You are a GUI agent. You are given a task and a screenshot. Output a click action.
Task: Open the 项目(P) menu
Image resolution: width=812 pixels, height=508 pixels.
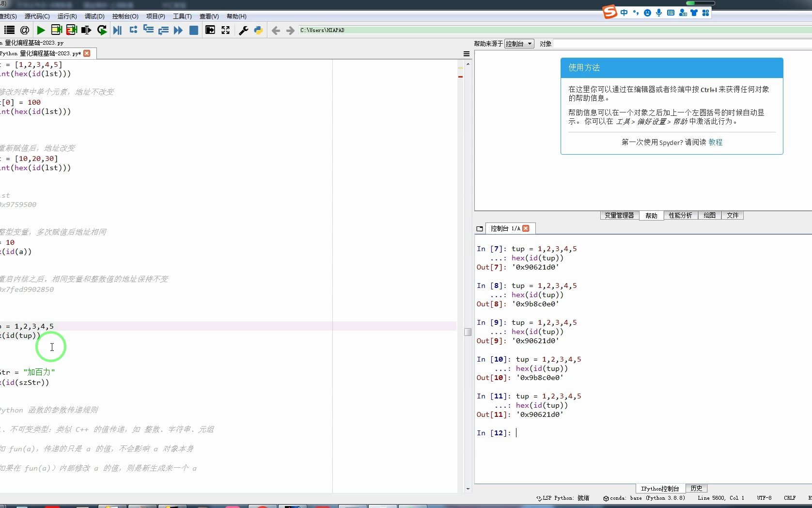click(156, 16)
